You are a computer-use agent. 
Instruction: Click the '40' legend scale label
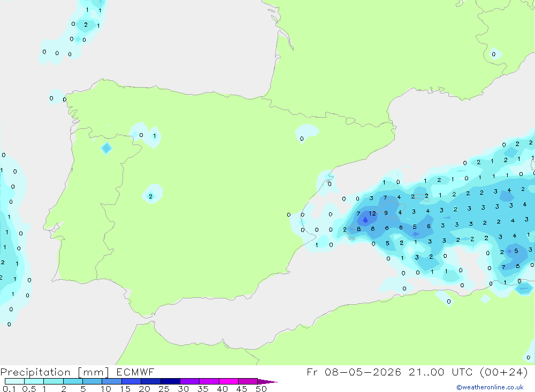point(222,389)
